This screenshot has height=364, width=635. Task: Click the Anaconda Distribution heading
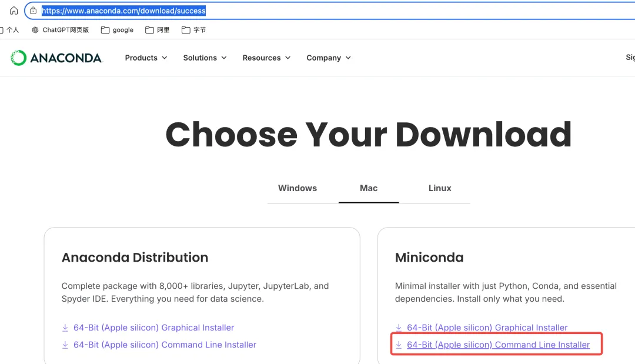click(x=135, y=258)
